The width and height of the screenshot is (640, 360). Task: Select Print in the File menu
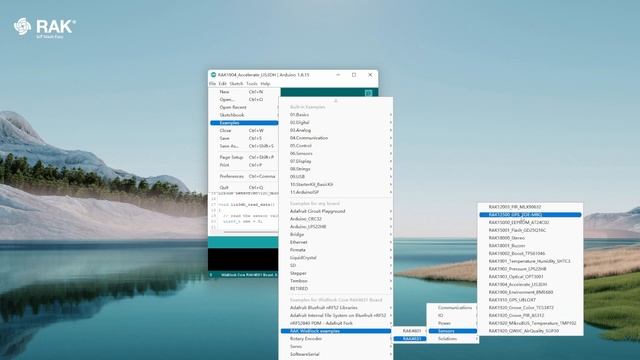tap(244, 165)
